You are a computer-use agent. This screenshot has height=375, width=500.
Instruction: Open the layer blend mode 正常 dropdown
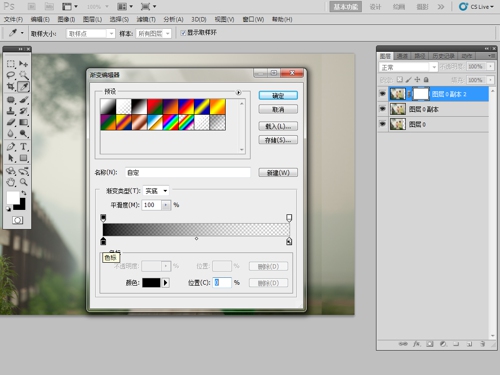[x=408, y=67]
